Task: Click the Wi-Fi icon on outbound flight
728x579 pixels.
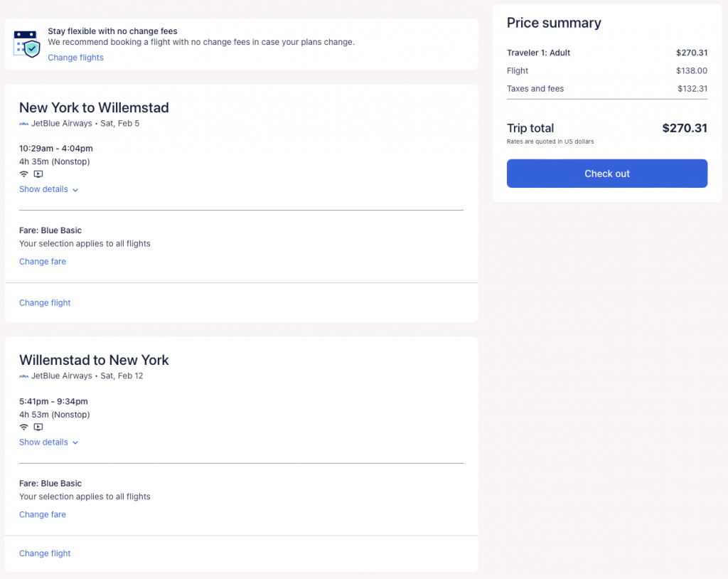Action: 24,174
